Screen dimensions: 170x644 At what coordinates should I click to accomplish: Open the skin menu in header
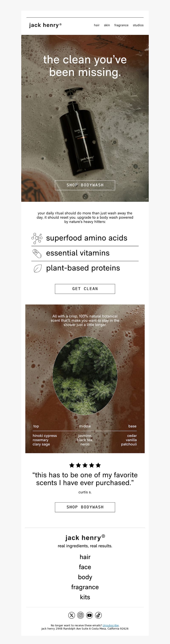107,25
